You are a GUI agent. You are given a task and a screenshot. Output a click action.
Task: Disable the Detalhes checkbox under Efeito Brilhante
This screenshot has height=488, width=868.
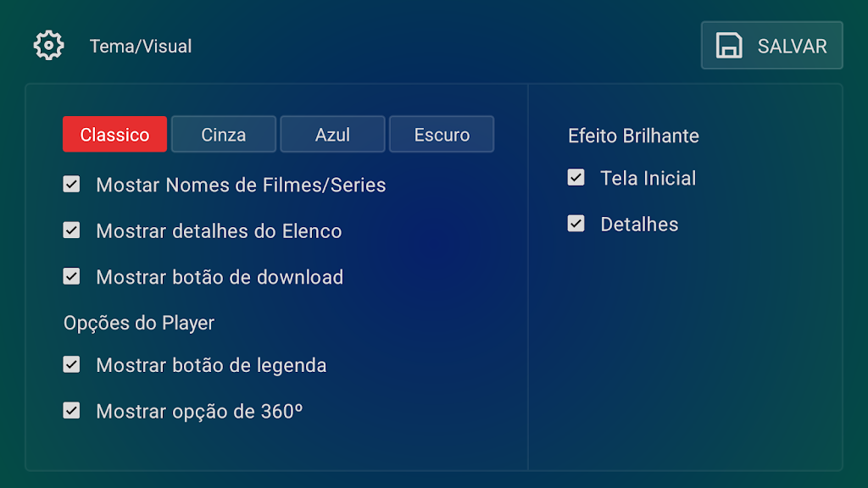(x=576, y=224)
